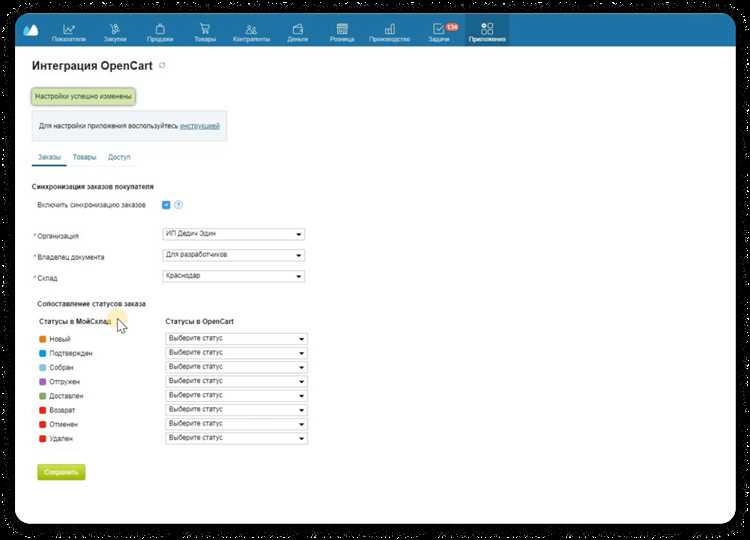
Task: Open the инструкцией link
Action: 199,126
